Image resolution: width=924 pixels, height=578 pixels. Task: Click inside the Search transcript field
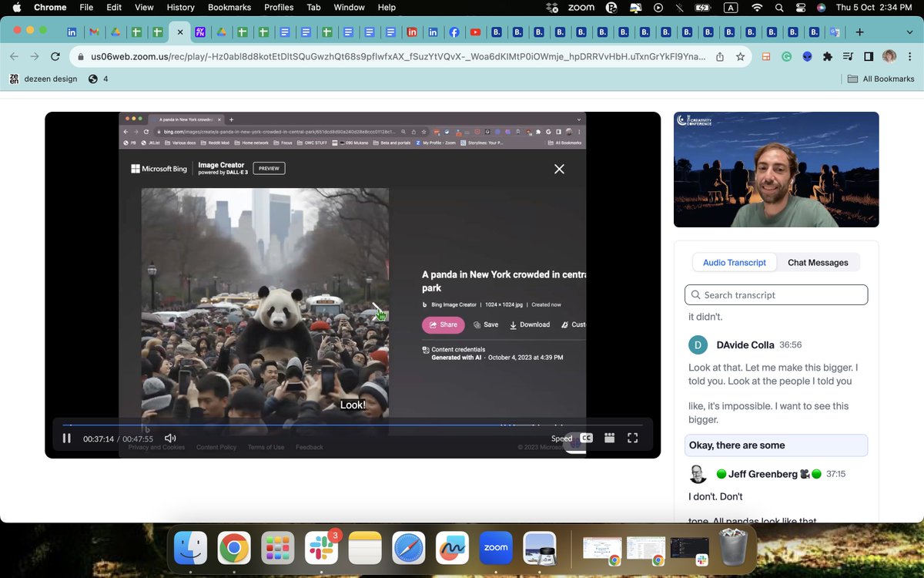(x=776, y=294)
